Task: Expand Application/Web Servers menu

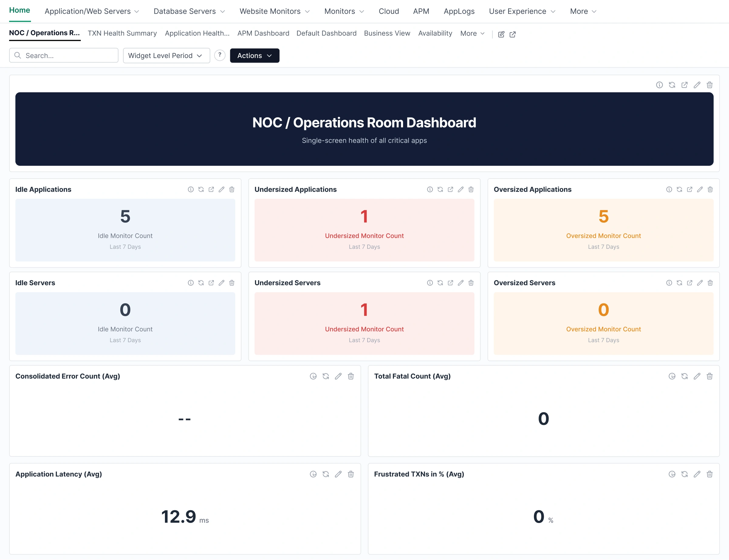Action: [92, 11]
